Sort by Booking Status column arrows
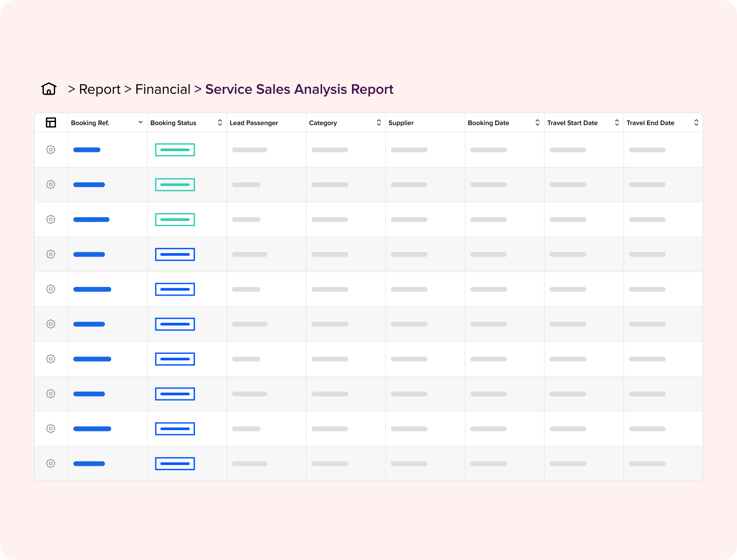 [220, 122]
